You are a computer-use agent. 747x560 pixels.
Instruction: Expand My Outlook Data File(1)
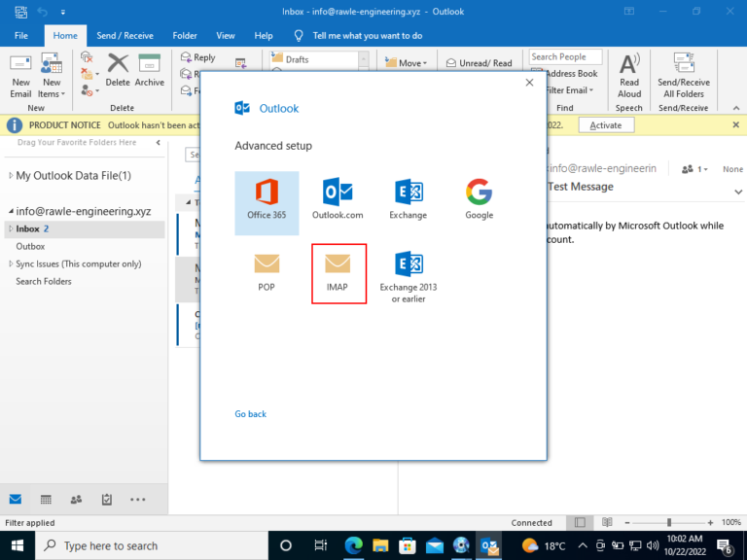(11, 176)
